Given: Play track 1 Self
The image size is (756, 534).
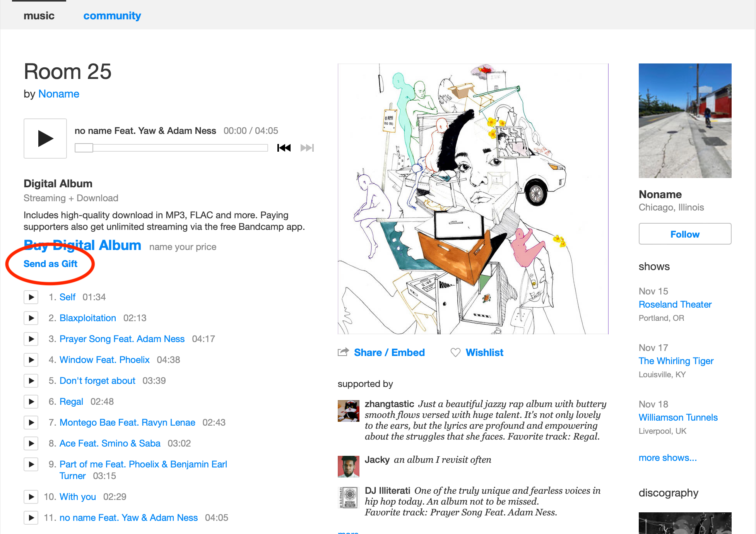Looking at the screenshot, I should [31, 297].
